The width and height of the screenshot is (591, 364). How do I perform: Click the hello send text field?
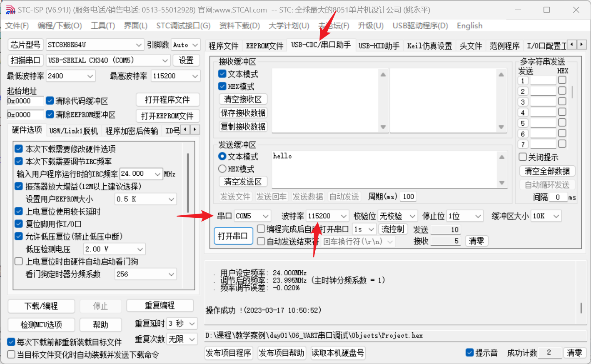pyautogui.click(x=385, y=169)
